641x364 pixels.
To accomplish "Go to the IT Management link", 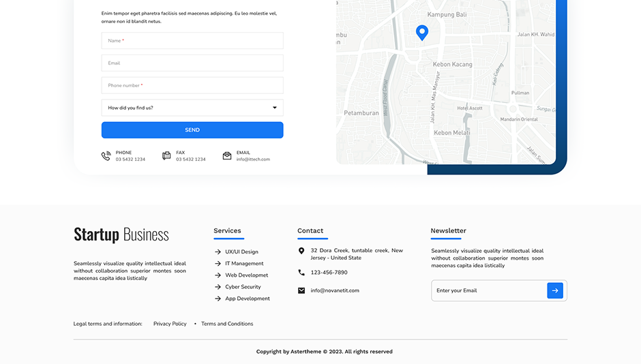I will tap(244, 264).
